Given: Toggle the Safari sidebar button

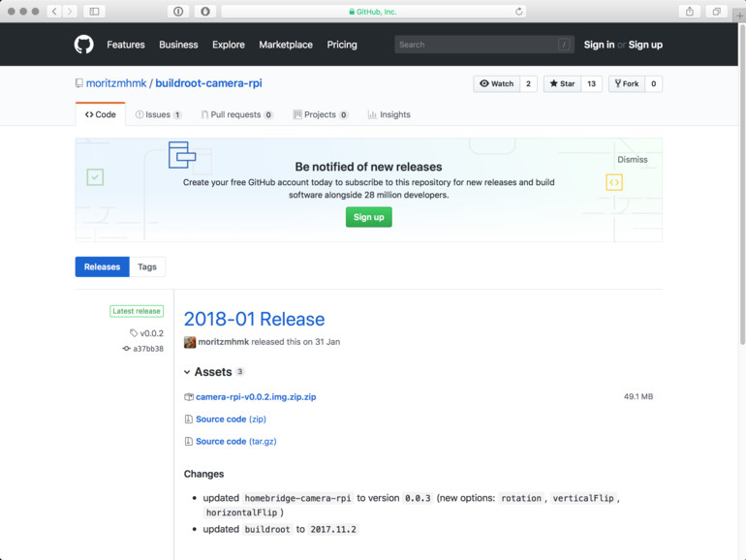Looking at the screenshot, I should 94,12.
